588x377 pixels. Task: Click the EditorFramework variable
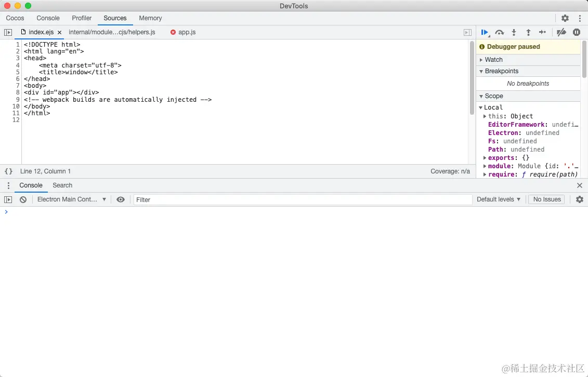pos(533,124)
